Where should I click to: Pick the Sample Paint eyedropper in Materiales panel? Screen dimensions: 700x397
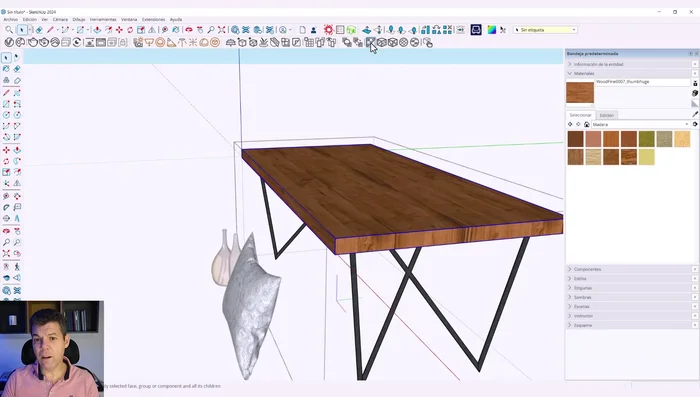point(695,114)
